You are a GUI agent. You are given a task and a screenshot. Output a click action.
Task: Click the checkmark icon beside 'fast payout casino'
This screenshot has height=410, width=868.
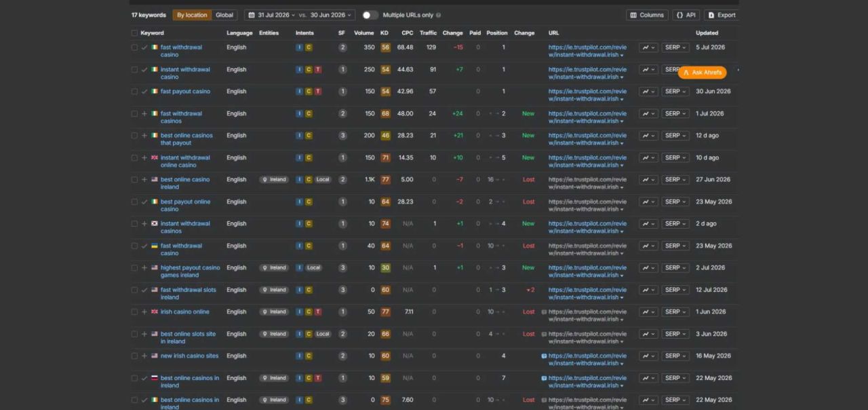144,92
